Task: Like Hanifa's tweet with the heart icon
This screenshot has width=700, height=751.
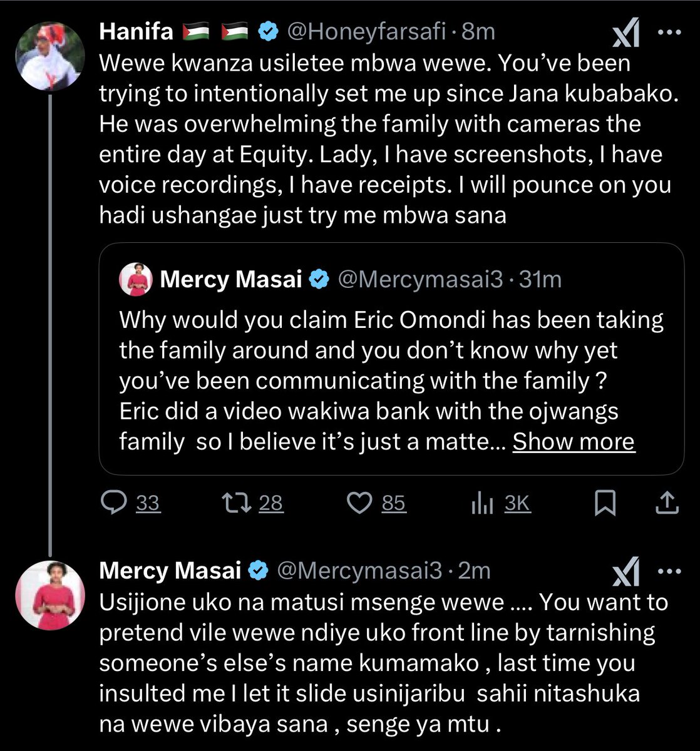Action: pyautogui.click(x=360, y=503)
